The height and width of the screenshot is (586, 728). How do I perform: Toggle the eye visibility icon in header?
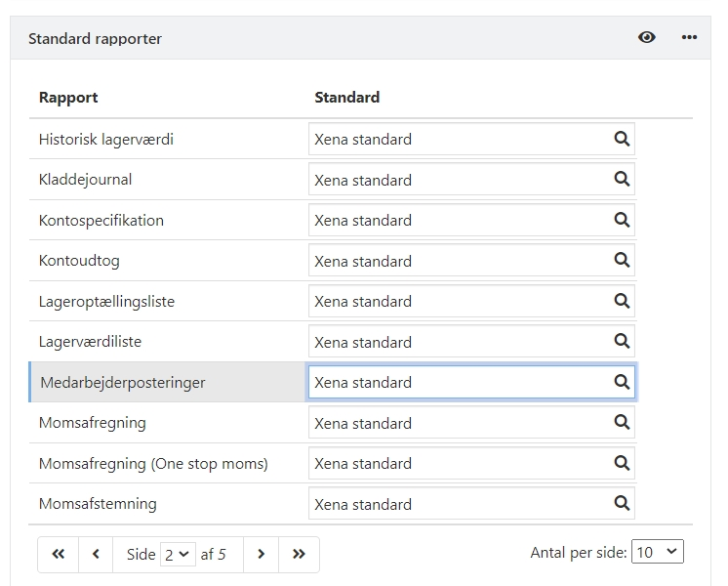click(647, 38)
